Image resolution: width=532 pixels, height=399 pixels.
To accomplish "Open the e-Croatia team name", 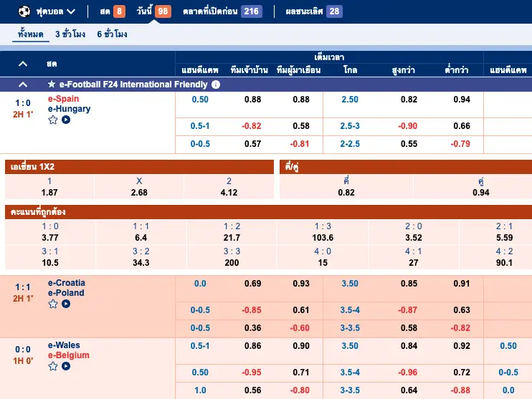I will pyautogui.click(x=67, y=283).
